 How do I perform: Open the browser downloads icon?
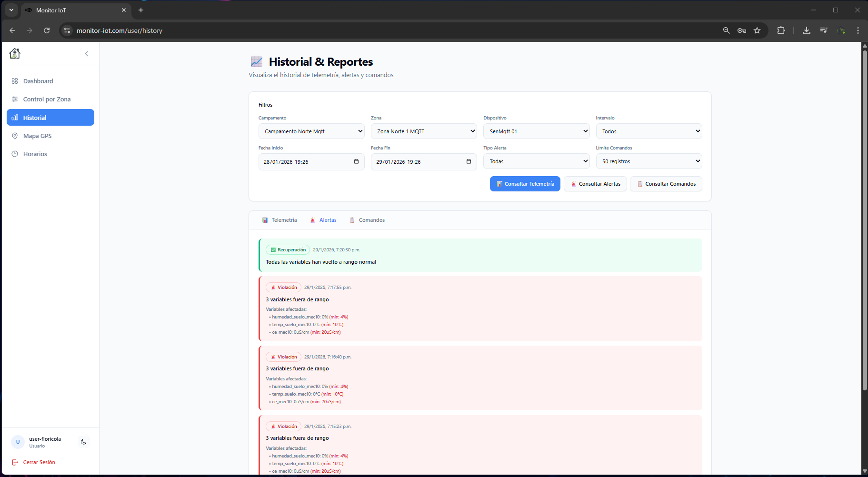[x=806, y=30]
